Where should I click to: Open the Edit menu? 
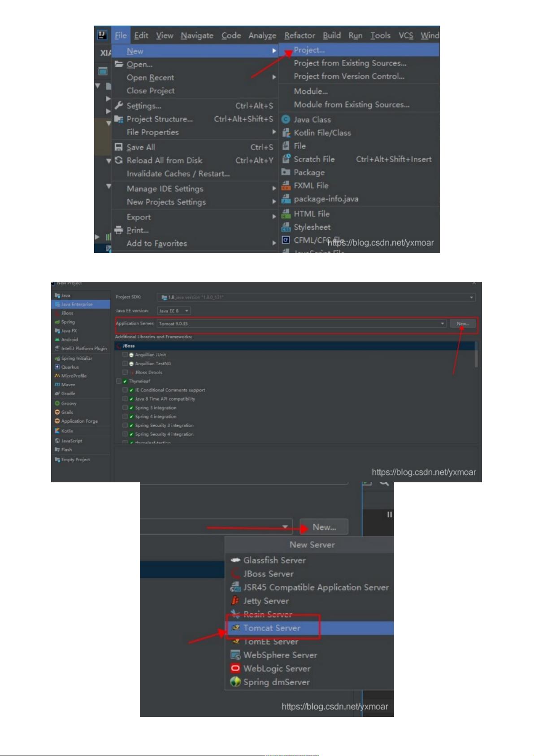click(x=141, y=35)
